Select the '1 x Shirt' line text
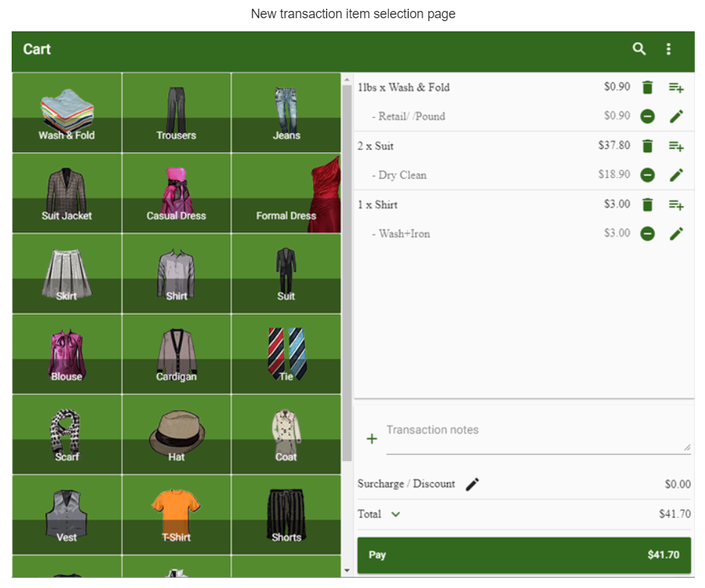Image resolution: width=705 pixels, height=588 pixels. [x=377, y=205]
